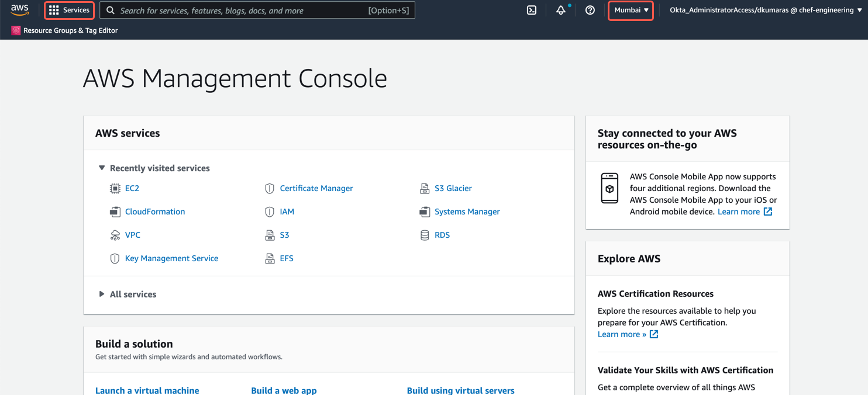Screen dimensions: 868x395
Task: Open the Systems Manager link
Action: click(x=467, y=212)
